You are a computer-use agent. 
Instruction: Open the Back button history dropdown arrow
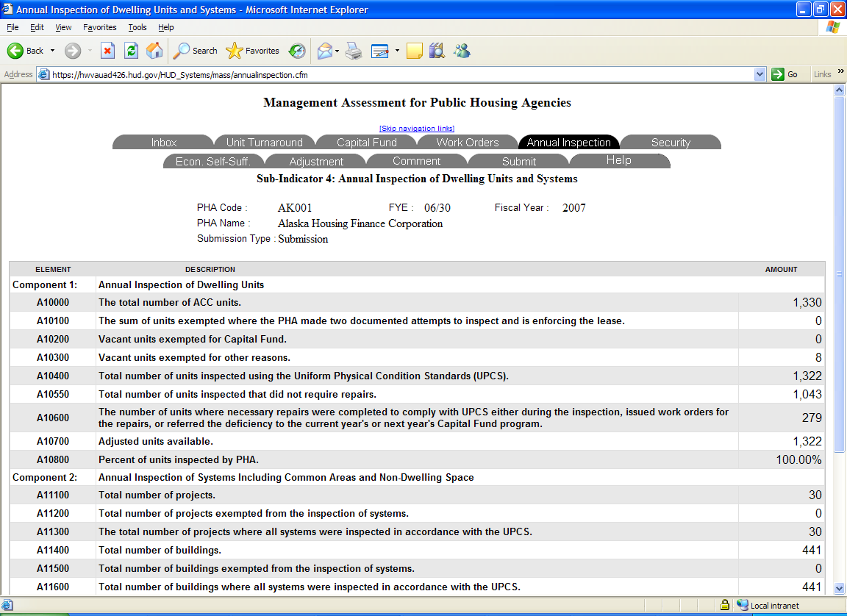[52, 51]
